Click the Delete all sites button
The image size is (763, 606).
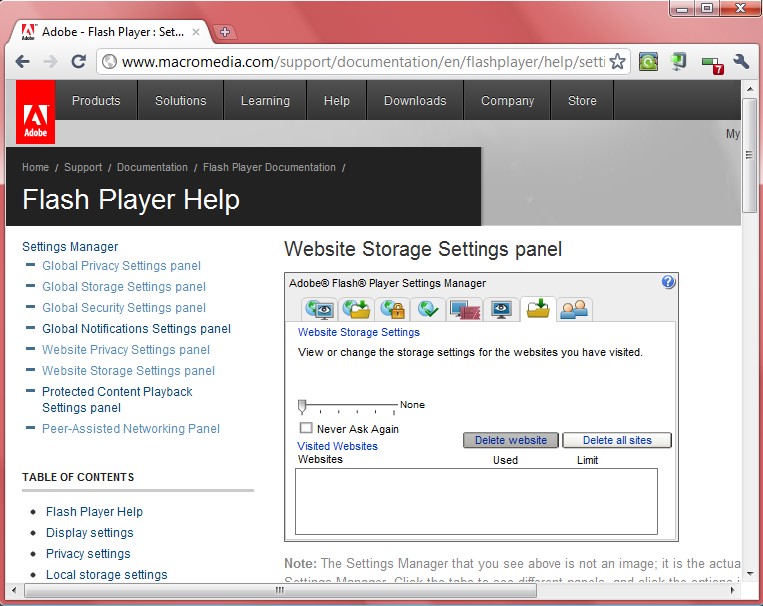pyautogui.click(x=617, y=440)
